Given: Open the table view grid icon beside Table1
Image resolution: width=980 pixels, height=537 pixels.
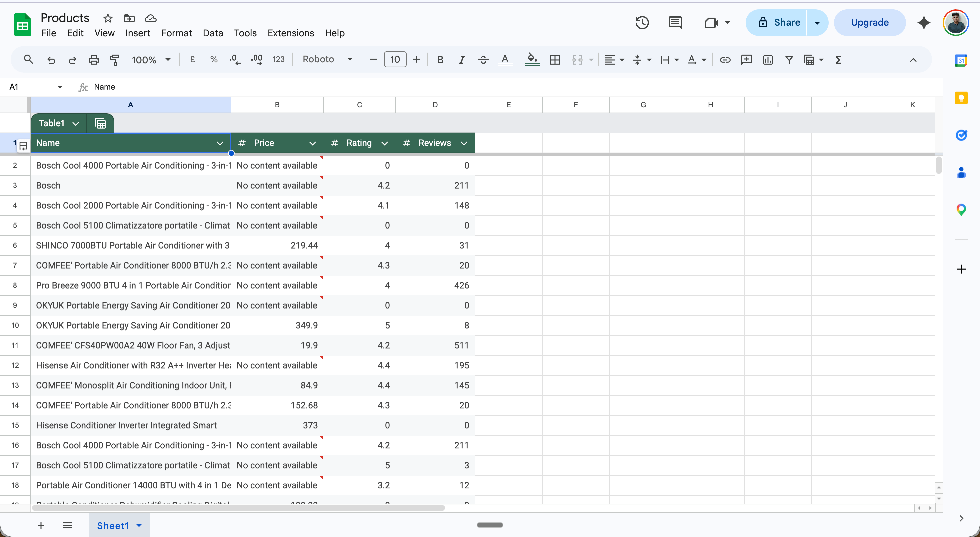Looking at the screenshot, I should tap(100, 123).
